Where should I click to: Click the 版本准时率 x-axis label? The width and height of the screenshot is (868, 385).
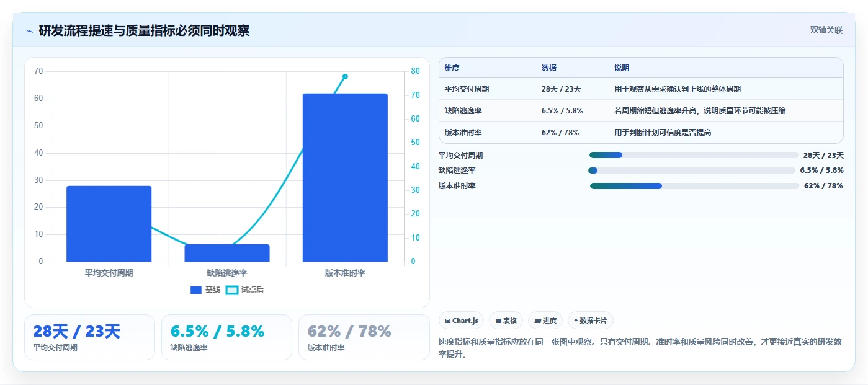click(345, 273)
